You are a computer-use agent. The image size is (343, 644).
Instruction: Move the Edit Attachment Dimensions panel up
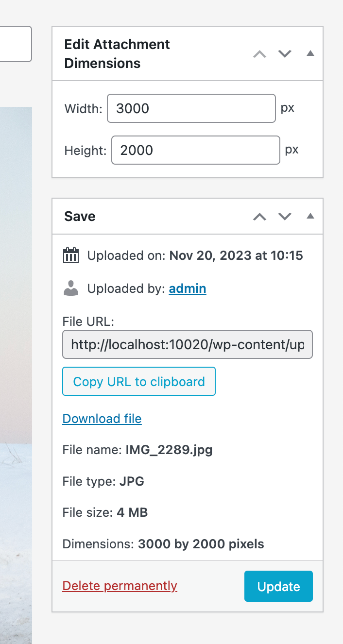pos(259,54)
